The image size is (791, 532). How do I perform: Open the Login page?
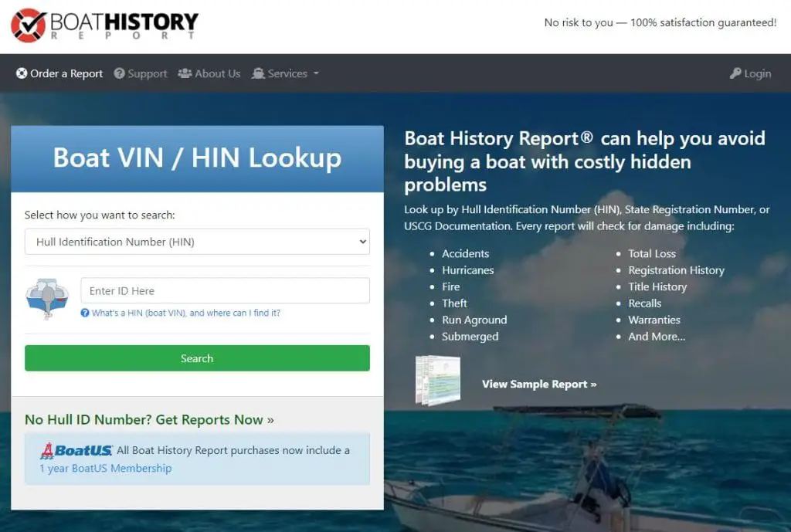(750, 73)
